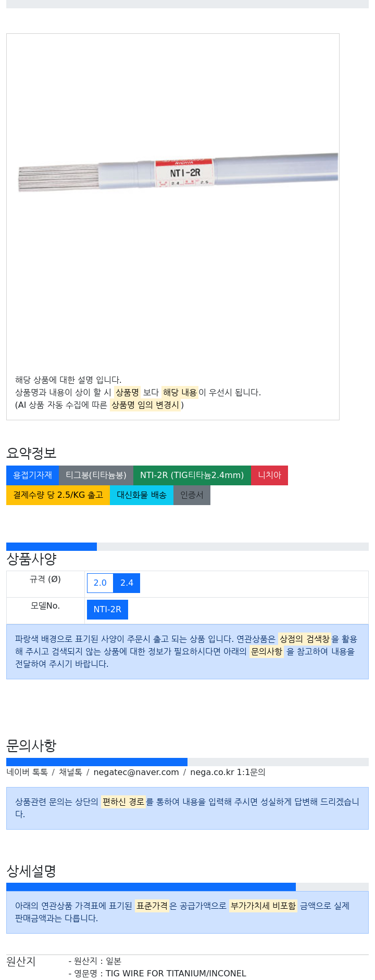Select the 용접기자재 category tag
Image resolution: width=375 pixels, height=980 pixels.
32,475
